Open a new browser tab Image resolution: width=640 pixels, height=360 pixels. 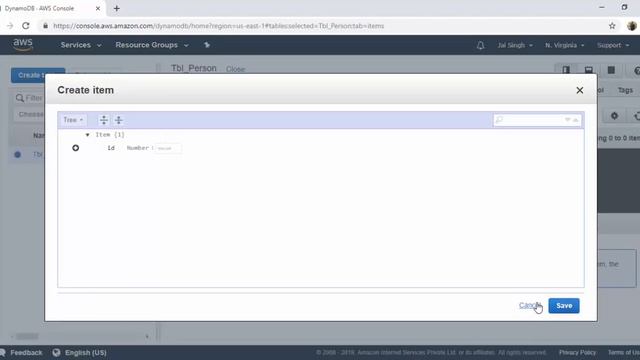[117, 8]
